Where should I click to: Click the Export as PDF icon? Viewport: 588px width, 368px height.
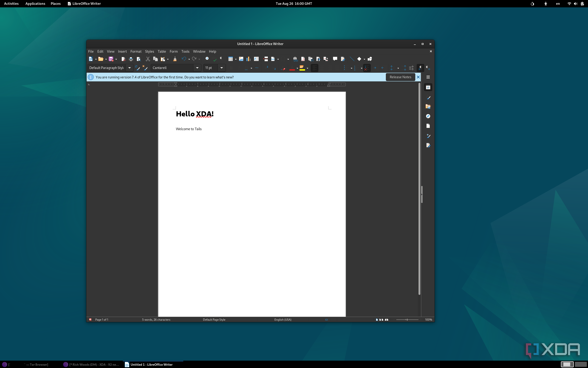click(123, 59)
